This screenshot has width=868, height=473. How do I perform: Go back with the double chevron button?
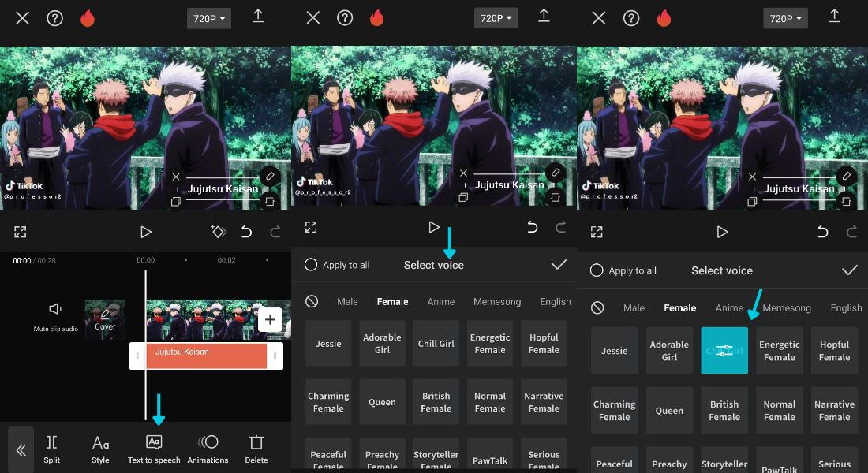pyautogui.click(x=21, y=450)
